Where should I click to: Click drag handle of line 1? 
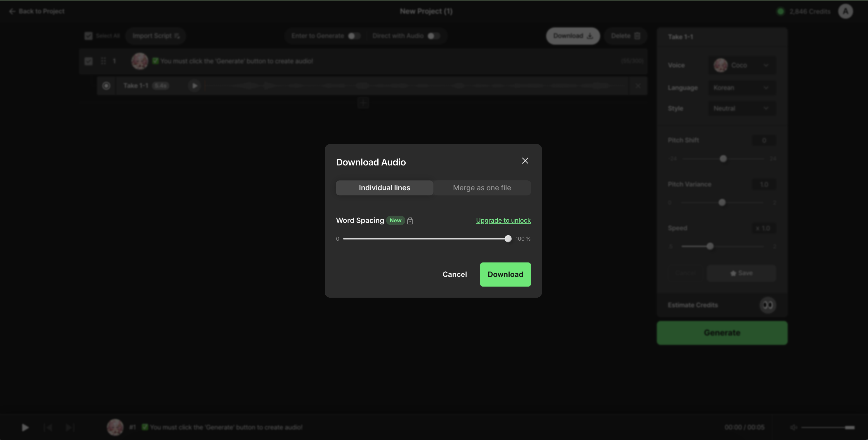103,61
